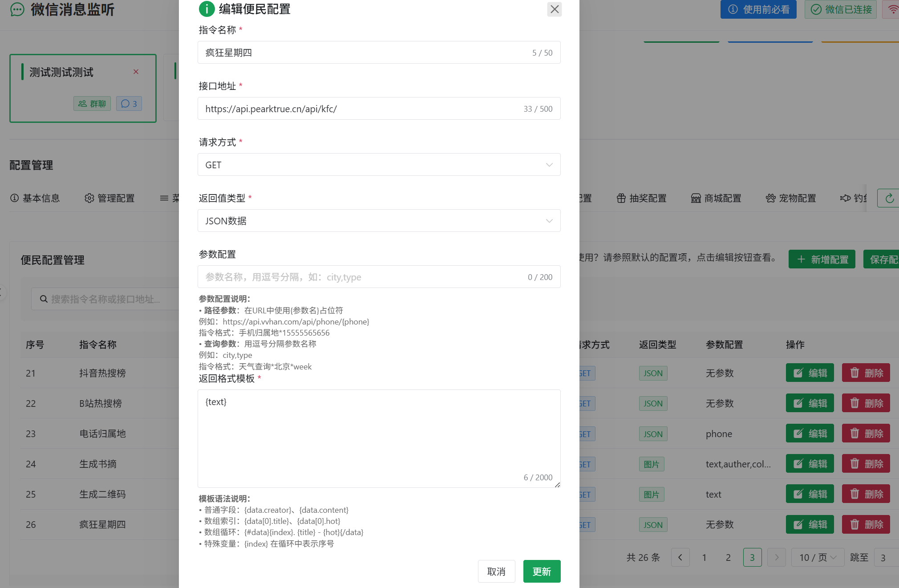
Task: Open the 返回值类型 JSON数据 dropdown
Action: (379, 221)
